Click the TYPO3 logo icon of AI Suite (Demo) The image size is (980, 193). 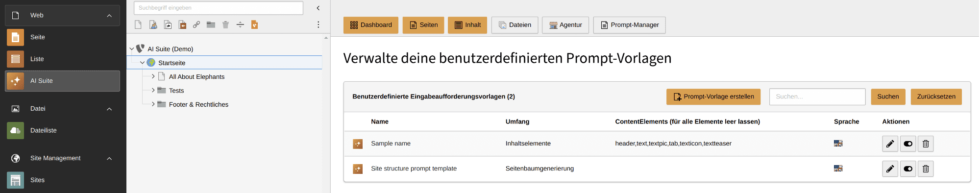(140, 48)
